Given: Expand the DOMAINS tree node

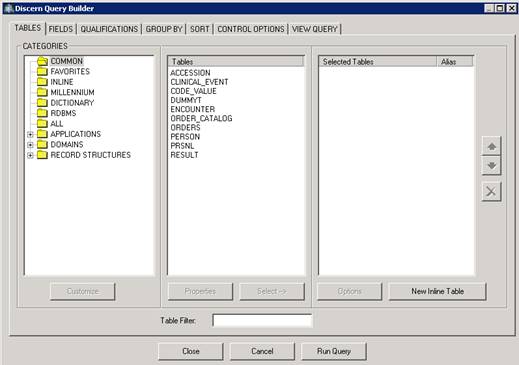Looking at the screenshot, I should 30,145.
